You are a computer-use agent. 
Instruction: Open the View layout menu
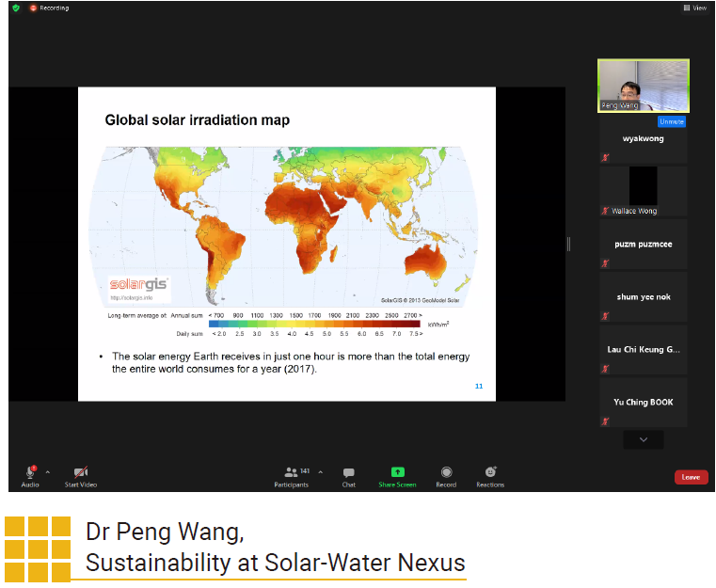click(x=695, y=8)
